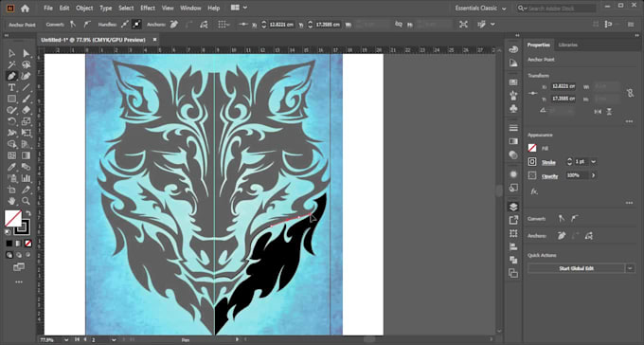Image resolution: width=644 pixels, height=345 pixels.
Task: Select the Pen tool
Action: click(11, 76)
